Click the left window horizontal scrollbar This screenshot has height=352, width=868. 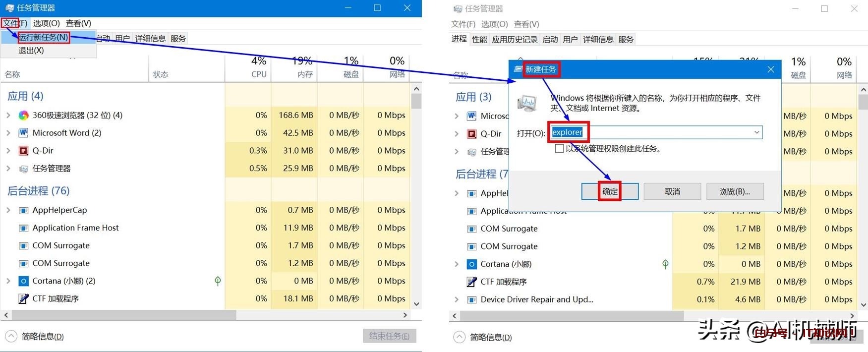pos(124,315)
